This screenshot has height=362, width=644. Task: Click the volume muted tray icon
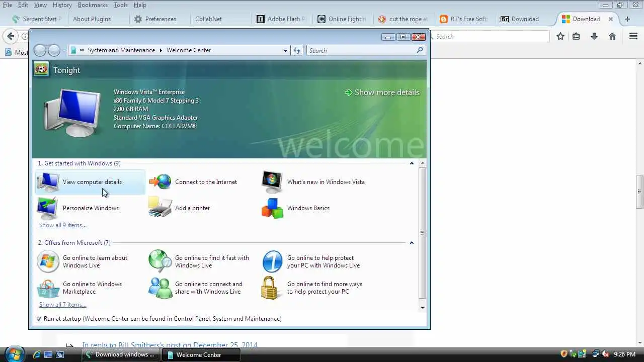point(605,354)
